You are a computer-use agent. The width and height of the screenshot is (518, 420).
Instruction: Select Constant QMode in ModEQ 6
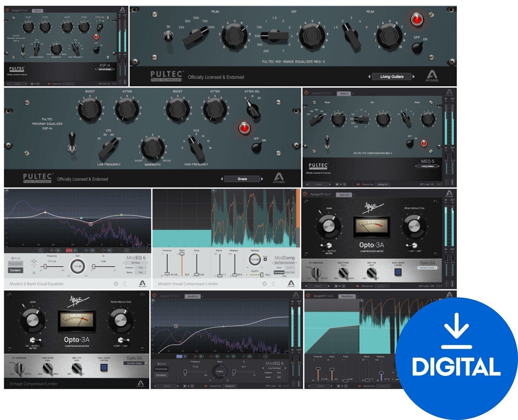(x=16, y=270)
